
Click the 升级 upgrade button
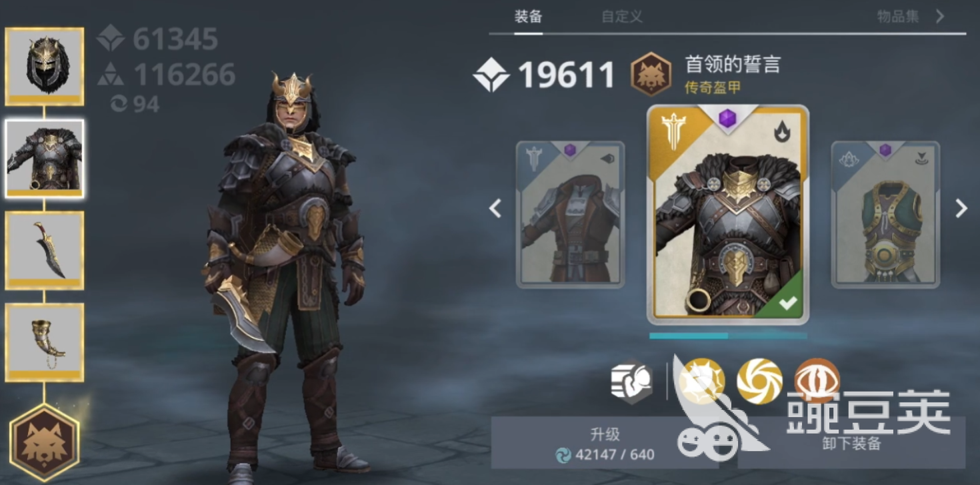(x=605, y=443)
